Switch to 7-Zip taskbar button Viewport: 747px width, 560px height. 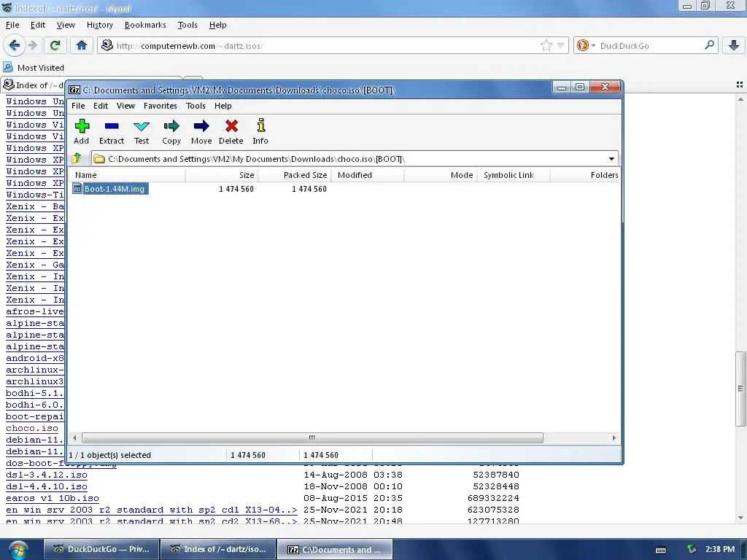(x=335, y=549)
